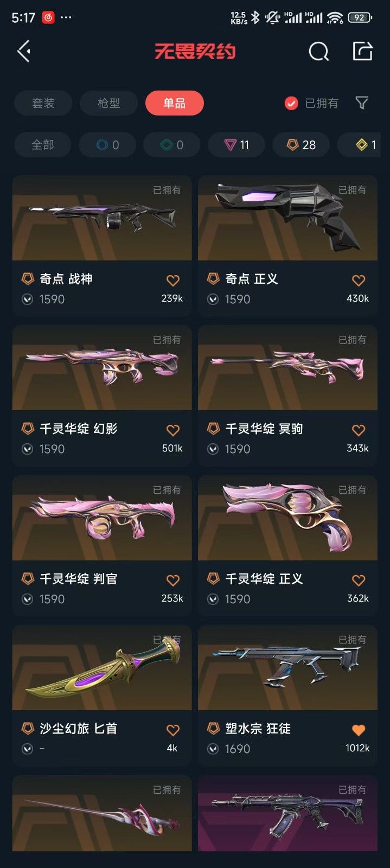This screenshot has width=390, height=868.
Task: Select the 全部 filter chip
Action: tap(43, 145)
